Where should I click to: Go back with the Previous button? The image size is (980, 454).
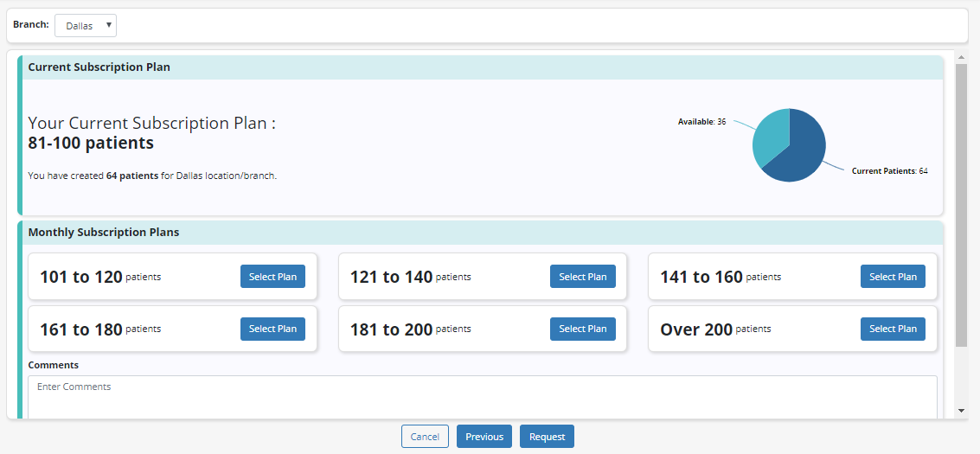click(484, 437)
